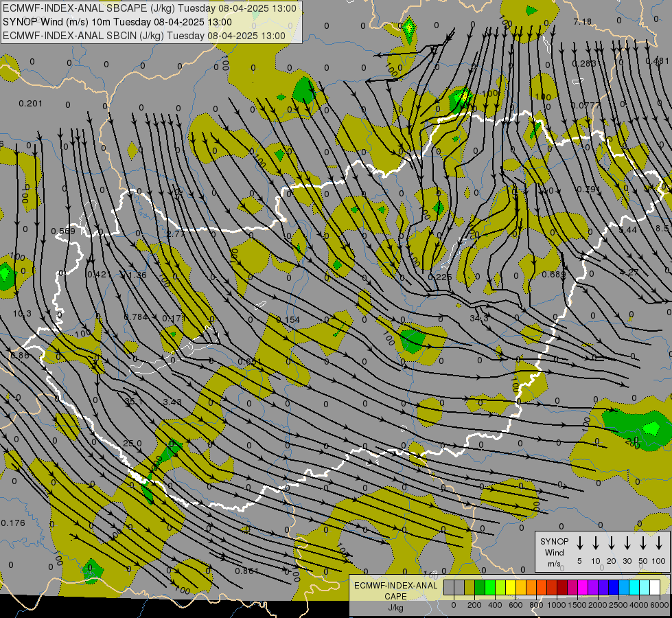Click the map value 5.44
The height and width of the screenshot is (618, 672).
click(627, 230)
